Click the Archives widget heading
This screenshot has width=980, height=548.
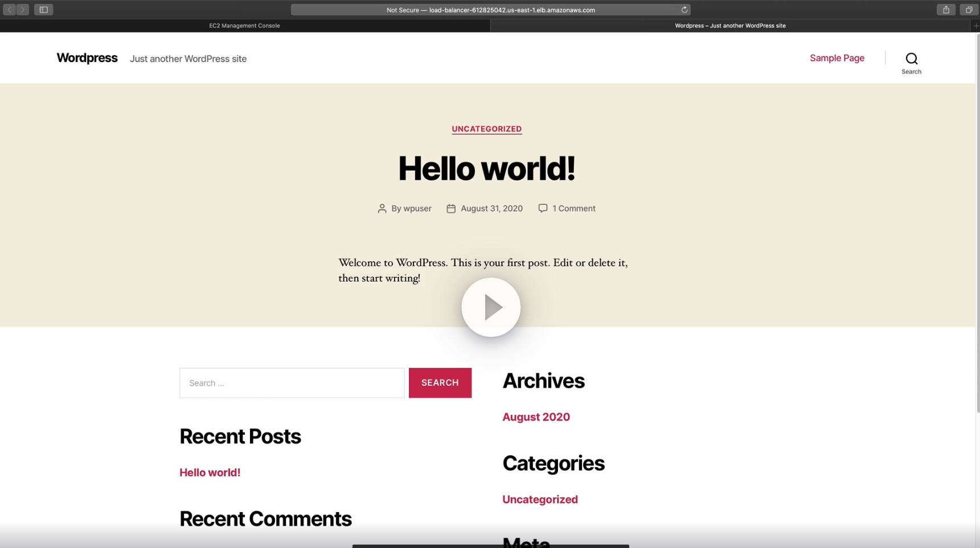click(544, 381)
